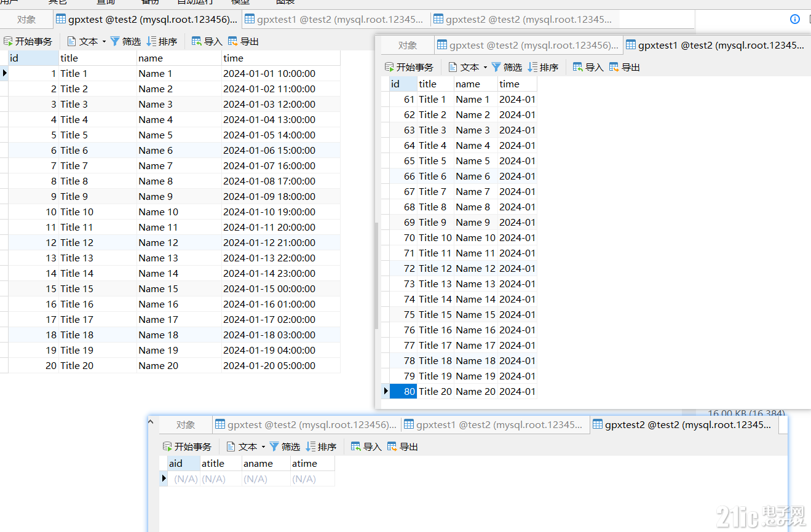Click vertical scrollbar left of gpxtest1 window
Screen dimensions: 811x532
[x=377, y=276]
